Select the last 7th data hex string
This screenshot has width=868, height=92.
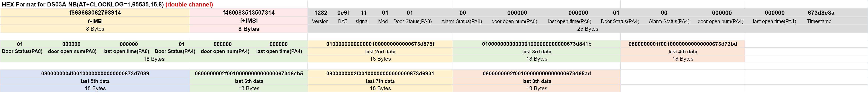click(380, 74)
